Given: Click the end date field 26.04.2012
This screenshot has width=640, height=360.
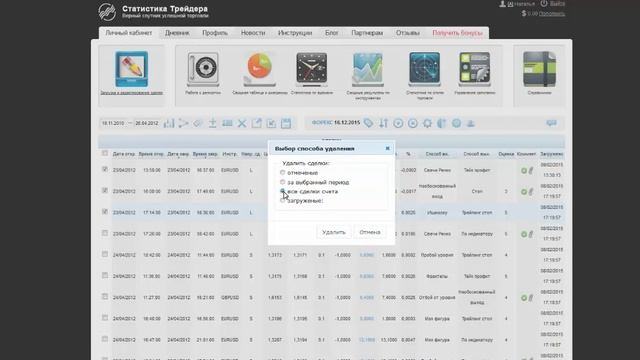Looking at the screenshot, I should pos(147,123).
